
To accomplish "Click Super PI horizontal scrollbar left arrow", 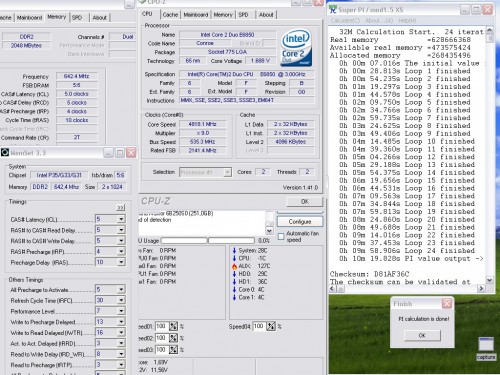I will [332, 288].
